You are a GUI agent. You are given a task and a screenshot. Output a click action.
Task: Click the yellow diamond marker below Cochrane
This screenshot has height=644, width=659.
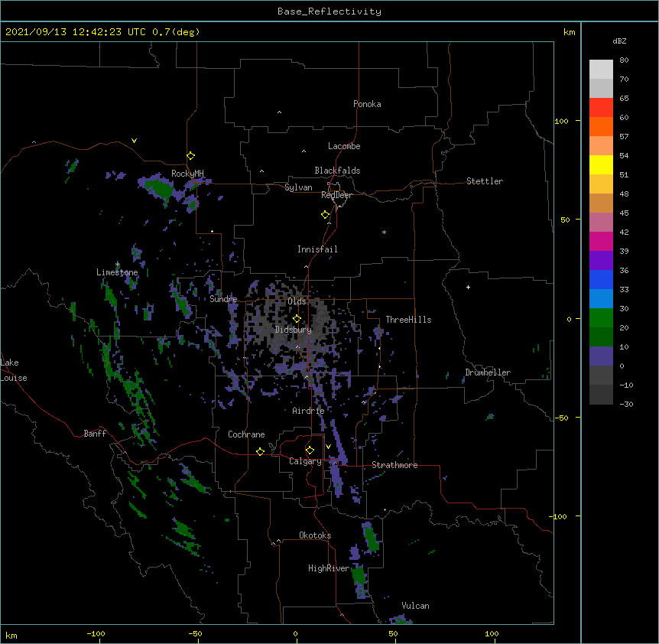pos(260,451)
